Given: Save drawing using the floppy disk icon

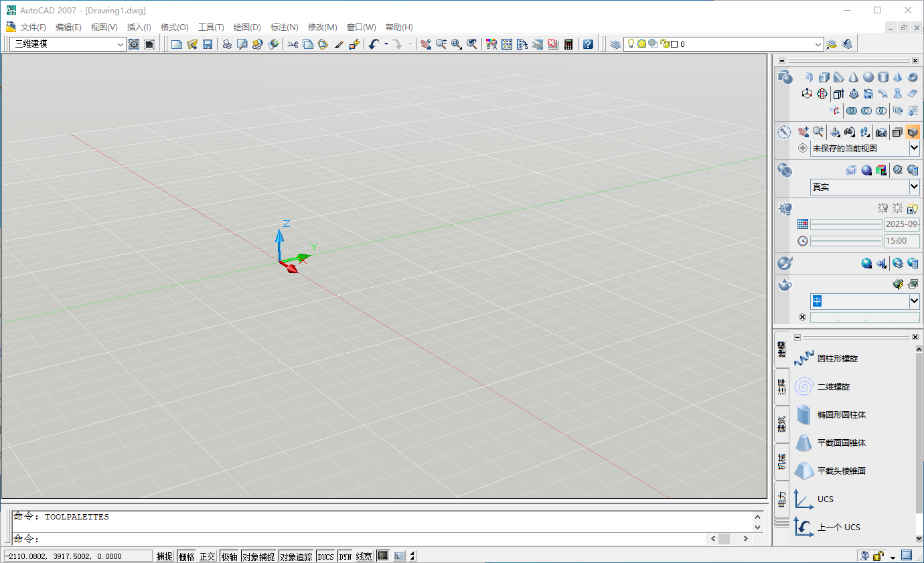Looking at the screenshot, I should point(208,44).
